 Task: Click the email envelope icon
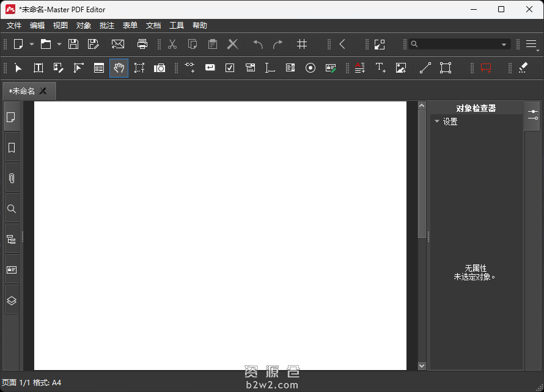(118, 44)
